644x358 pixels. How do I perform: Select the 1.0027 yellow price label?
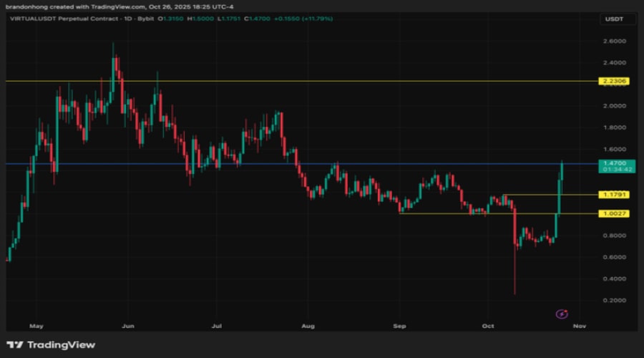(615, 213)
